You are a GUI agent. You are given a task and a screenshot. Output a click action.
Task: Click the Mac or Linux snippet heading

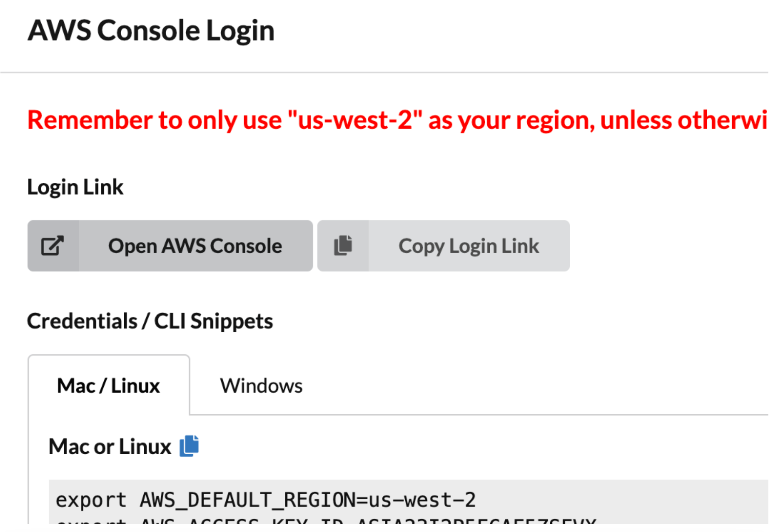(x=110, y=447)
